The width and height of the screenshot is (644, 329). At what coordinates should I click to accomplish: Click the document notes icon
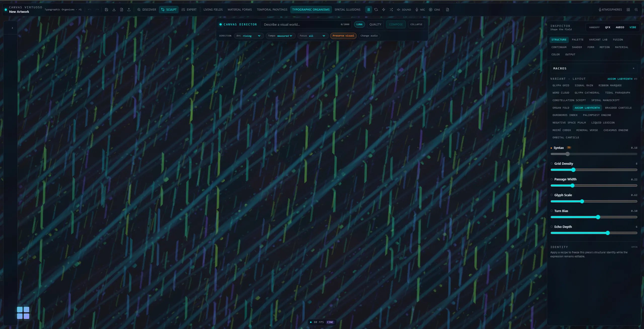click(x=447, y=10)
